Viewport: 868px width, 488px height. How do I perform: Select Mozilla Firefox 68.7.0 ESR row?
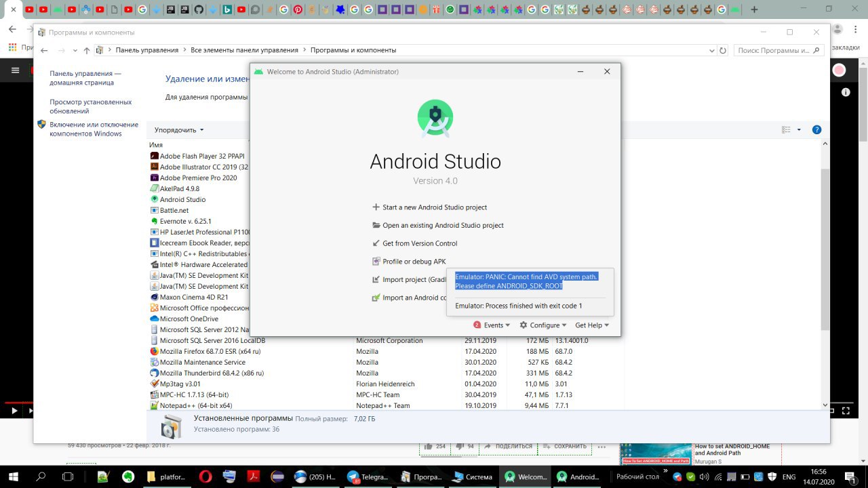pyautogui.click(x=384, y=351)
